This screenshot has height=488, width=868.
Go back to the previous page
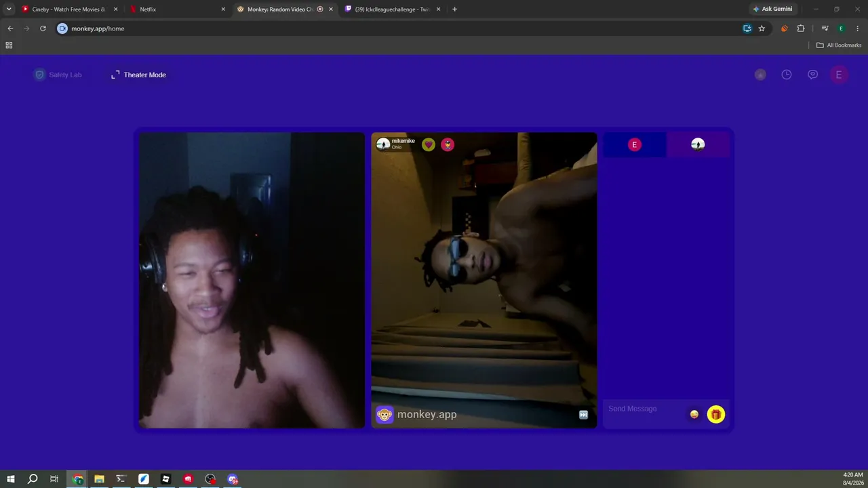coord(10,28)
